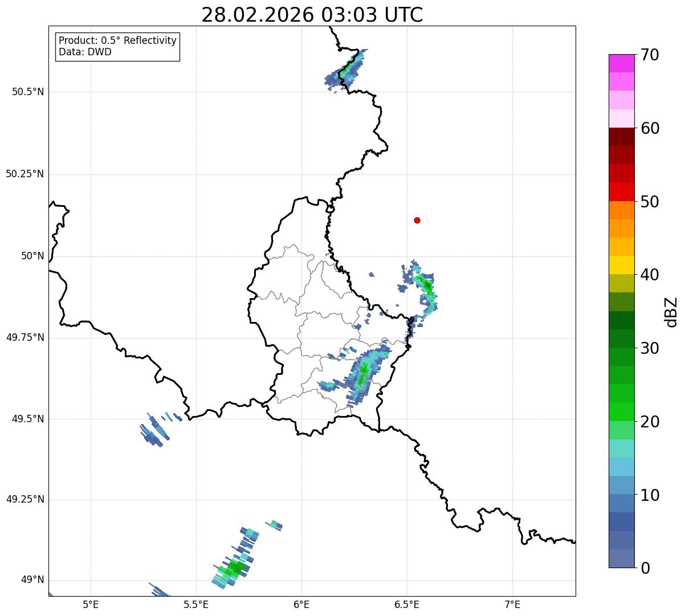Click the 5.5°E longitude label
Image resolution: width=685 pixels, height=616 pixels.
tap(196, 604)
